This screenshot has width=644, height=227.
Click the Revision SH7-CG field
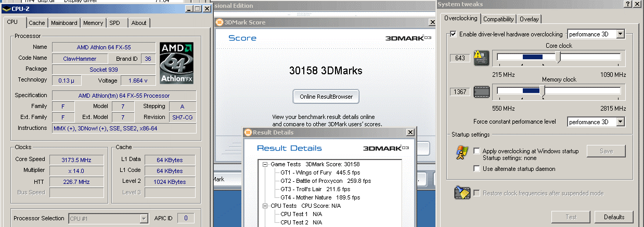pos(183,117)
